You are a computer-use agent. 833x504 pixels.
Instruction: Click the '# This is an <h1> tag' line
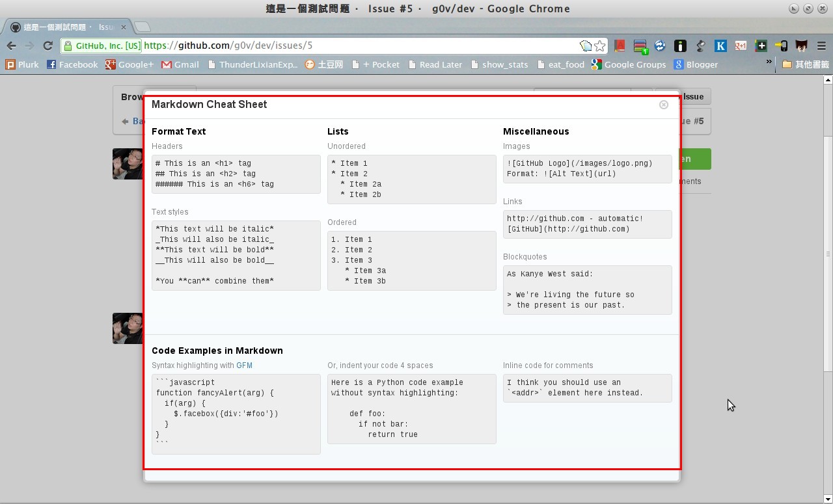point(203,163)
